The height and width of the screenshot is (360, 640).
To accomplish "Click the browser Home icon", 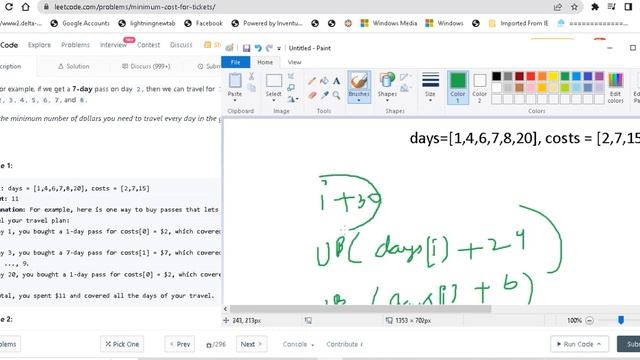I will coord(25,7).
